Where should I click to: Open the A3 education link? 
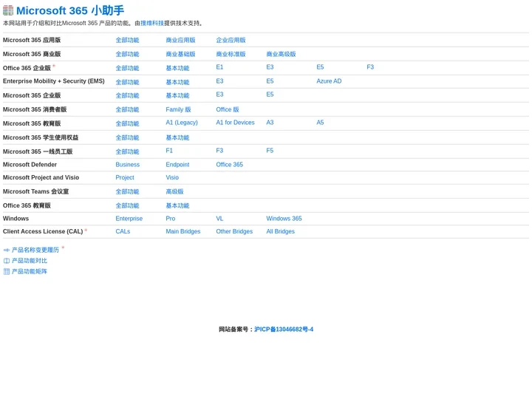[270, 123]
